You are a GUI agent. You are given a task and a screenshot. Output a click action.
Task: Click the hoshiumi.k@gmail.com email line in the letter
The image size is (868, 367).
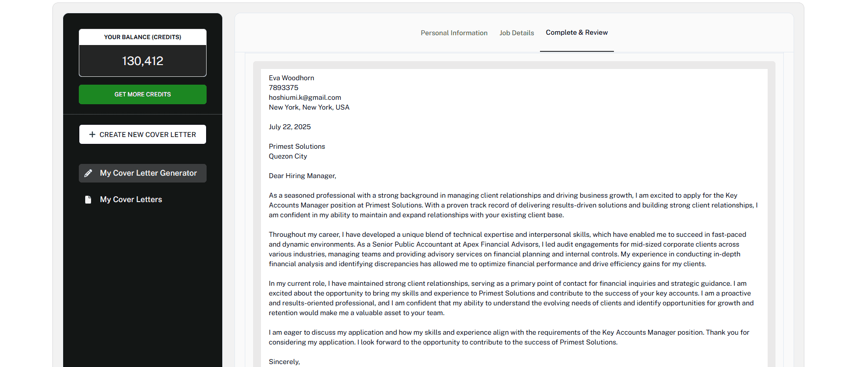305,97
